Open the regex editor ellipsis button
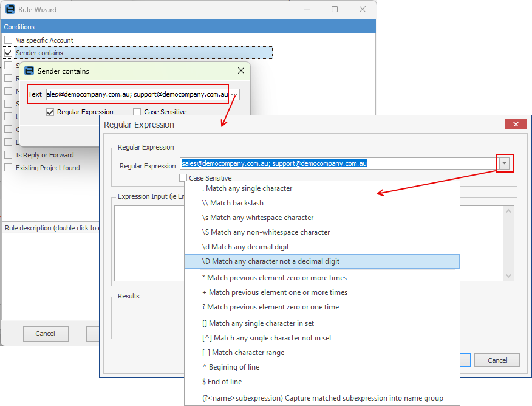The height and width of the screenshot is (406, 532). (234, 94)
